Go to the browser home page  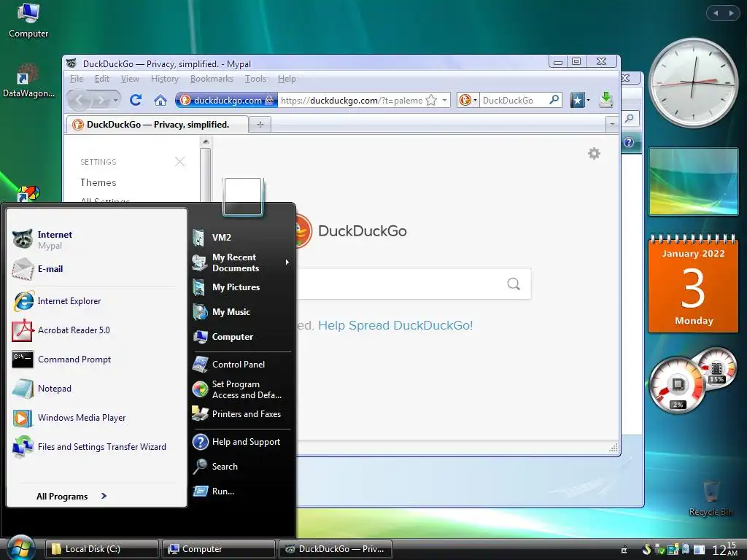point(160,100)
